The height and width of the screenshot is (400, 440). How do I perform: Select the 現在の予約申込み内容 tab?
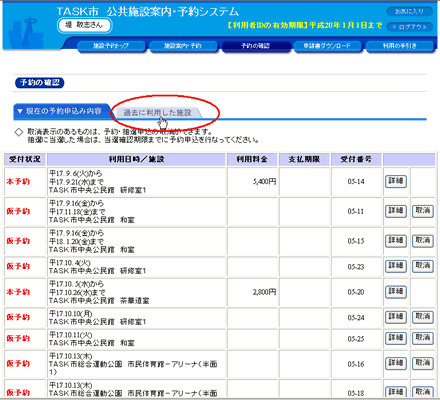click(62, 111)
